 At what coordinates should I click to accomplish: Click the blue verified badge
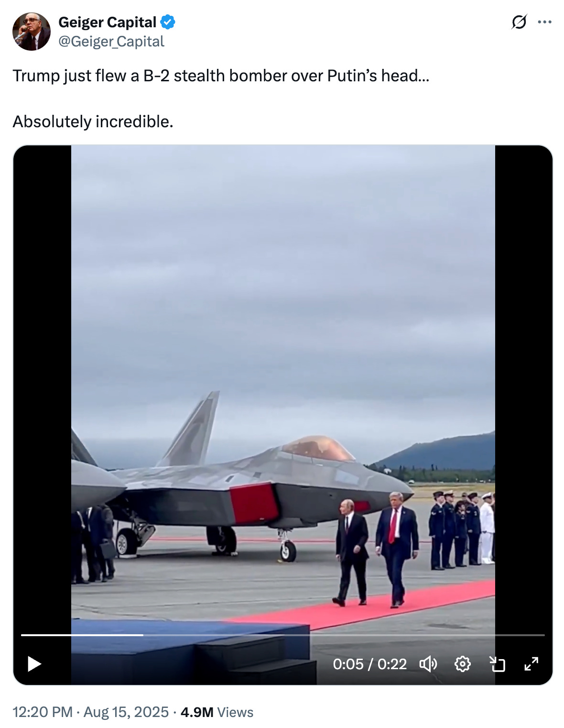click(x=168, y=22)
